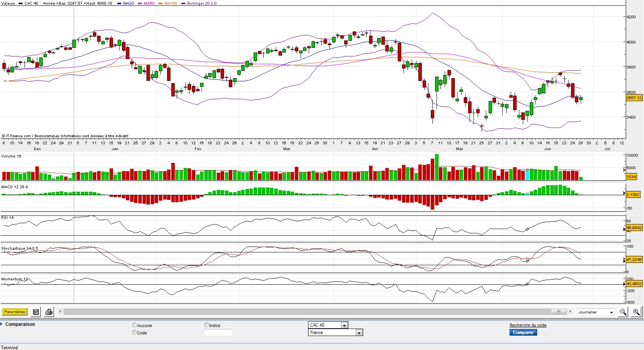Open the CAC 40 index dropdown
644x350 pixels.
coord(328,325)
